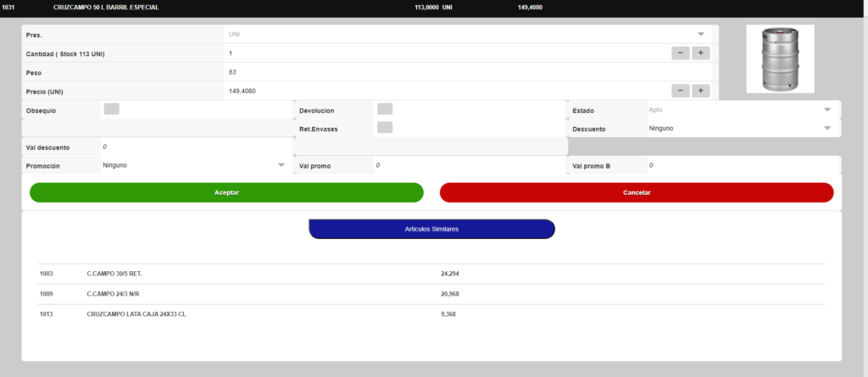
Task: Click the Val promo value field
Action: point(470,165)
